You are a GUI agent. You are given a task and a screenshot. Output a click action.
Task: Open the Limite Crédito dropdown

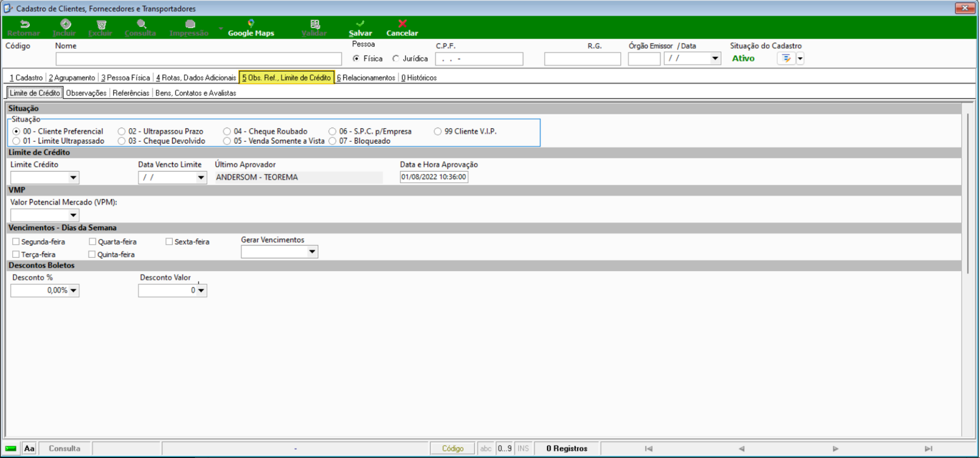coord(73,177)
